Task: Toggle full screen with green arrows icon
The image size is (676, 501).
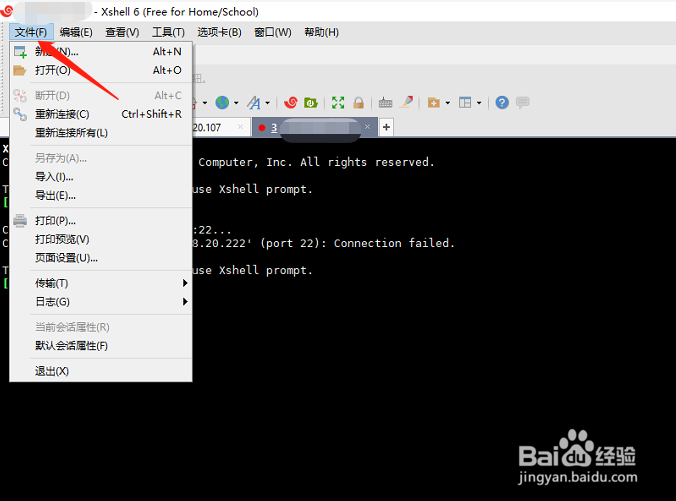Action: coord(338,103)
